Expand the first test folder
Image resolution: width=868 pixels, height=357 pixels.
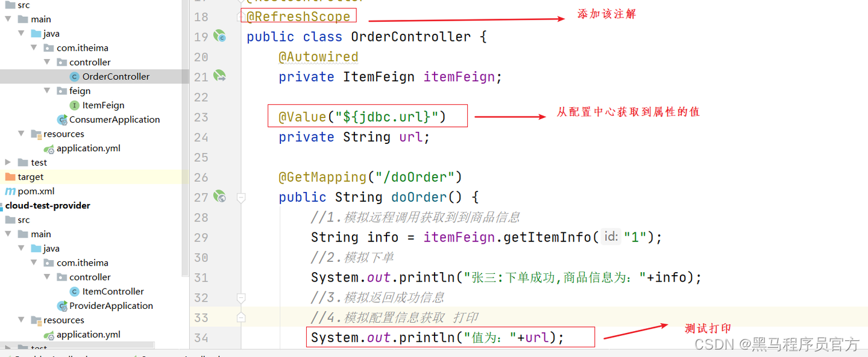pyautogui.click(x=8, y=163)
